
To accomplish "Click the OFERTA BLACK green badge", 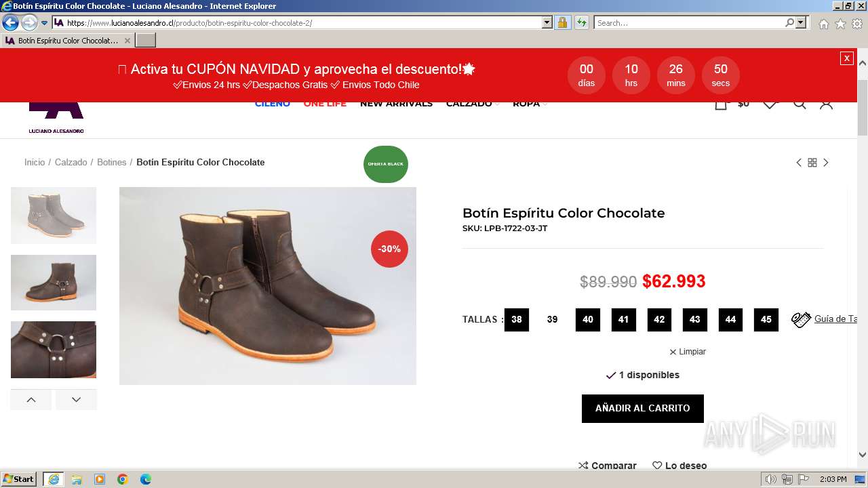I will coord(386,164).
